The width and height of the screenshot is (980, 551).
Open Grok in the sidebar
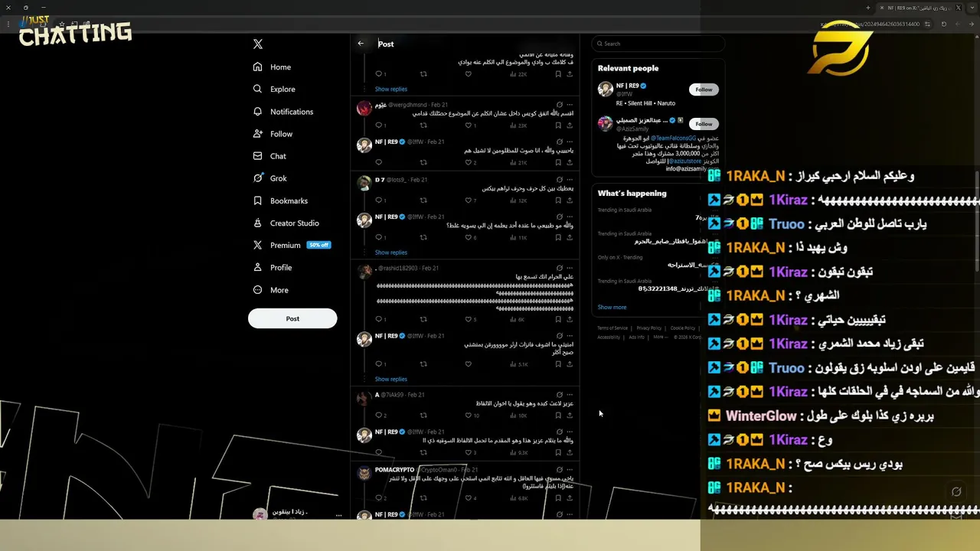(x=269, y=178)
